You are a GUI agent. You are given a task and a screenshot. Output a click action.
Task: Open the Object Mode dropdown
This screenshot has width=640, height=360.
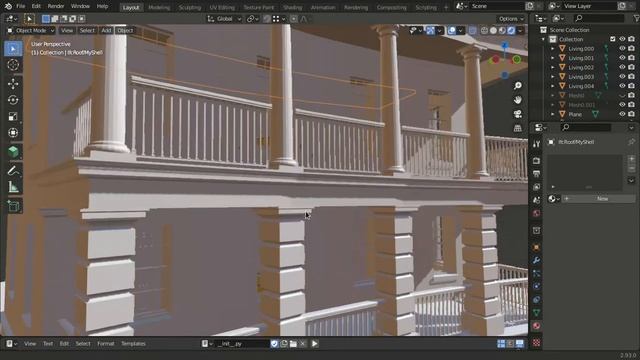pos(31,31)
